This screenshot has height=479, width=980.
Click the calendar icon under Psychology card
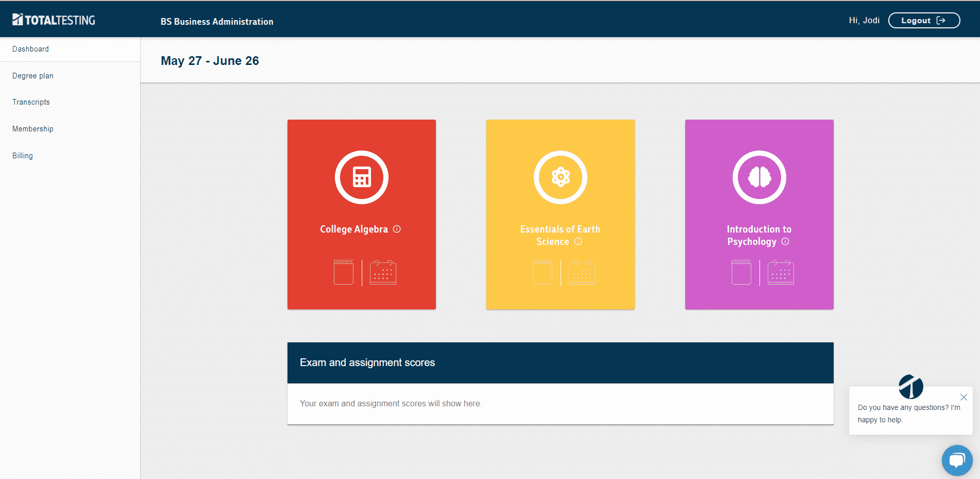(x=780, y=272)
